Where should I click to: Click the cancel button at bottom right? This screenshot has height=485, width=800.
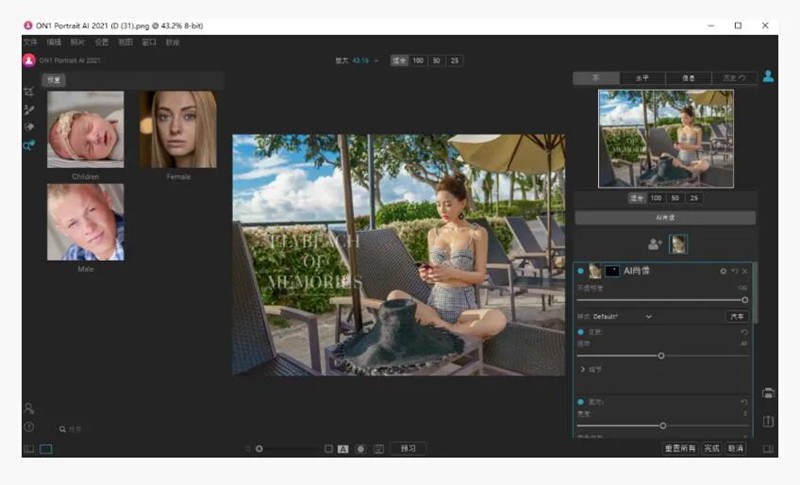736,449
